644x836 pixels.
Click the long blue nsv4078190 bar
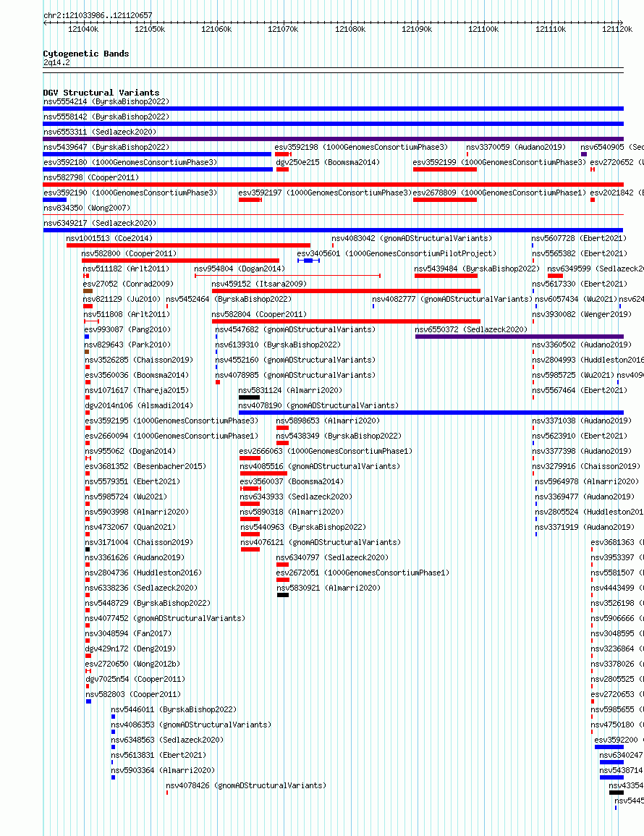click(431, 413)
